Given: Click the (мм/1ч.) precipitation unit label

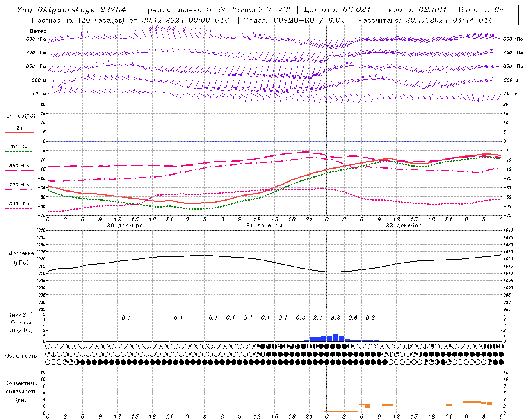Looking at the screenshot, I should click(x=21, y=330).
